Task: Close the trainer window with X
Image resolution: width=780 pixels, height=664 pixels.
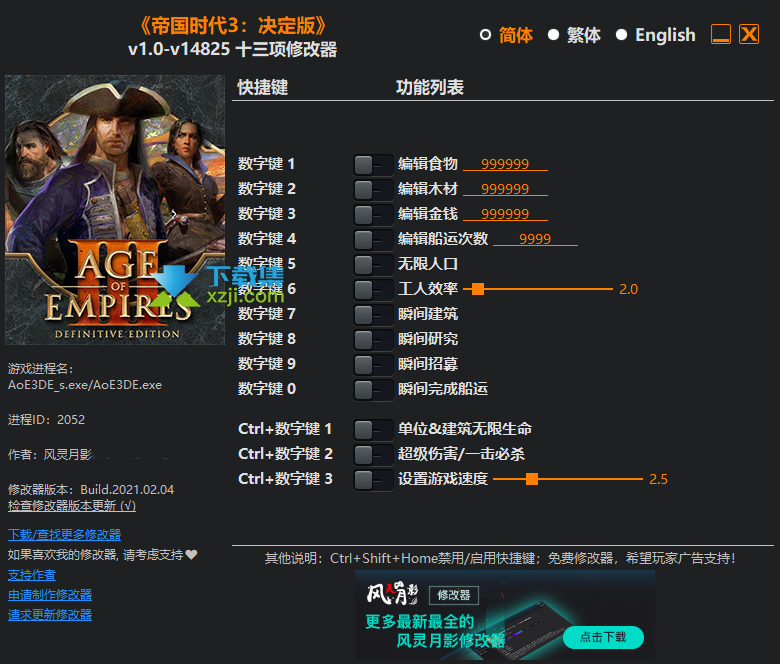Action: click(x=749, y=34)
